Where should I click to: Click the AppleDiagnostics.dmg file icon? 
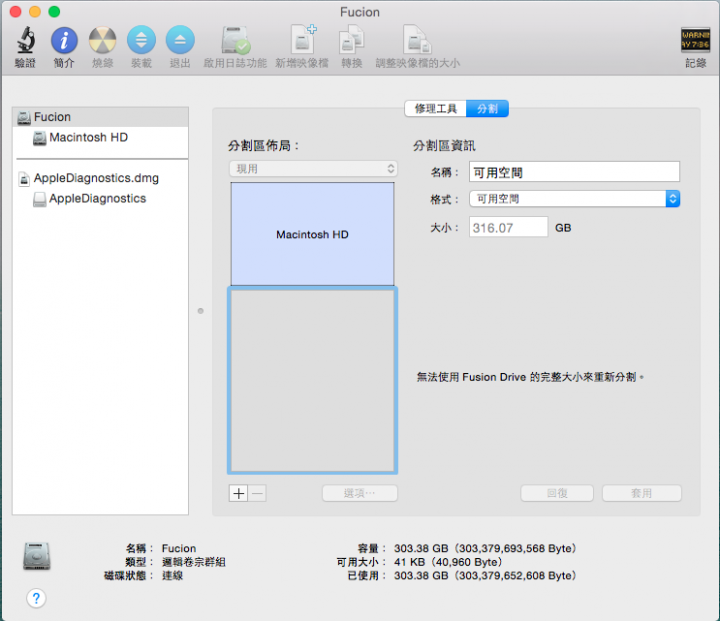coord(23,179)
